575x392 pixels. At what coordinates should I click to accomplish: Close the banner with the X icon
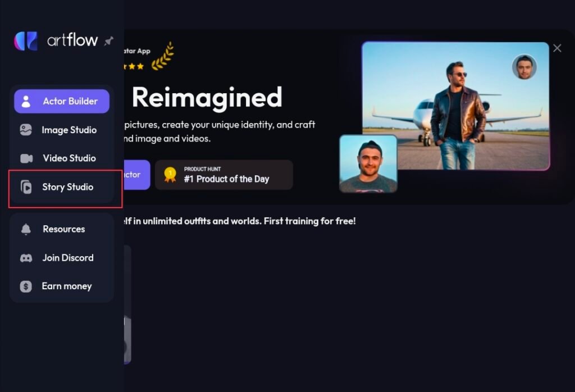click(557, 48)
